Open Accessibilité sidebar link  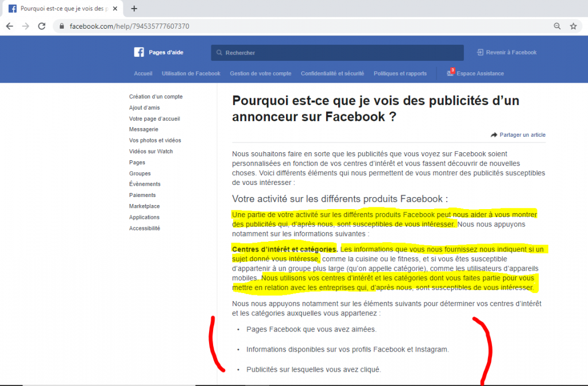click(x=144, y=228)
